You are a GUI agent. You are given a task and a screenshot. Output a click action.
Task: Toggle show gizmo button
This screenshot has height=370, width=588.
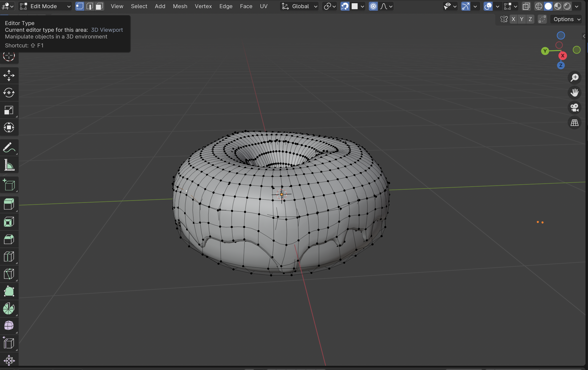[x=465, y=6]
